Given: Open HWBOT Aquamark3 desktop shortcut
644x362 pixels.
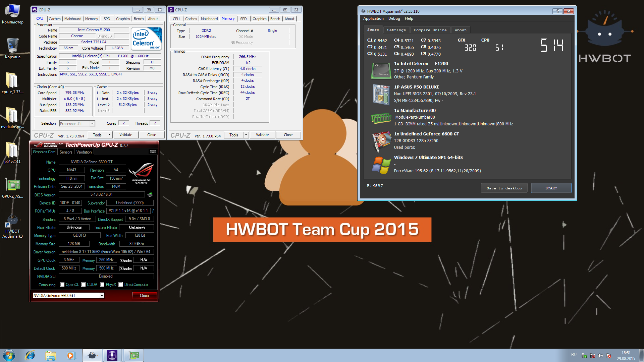Looking at the screenshot, I should coord(13,226).
